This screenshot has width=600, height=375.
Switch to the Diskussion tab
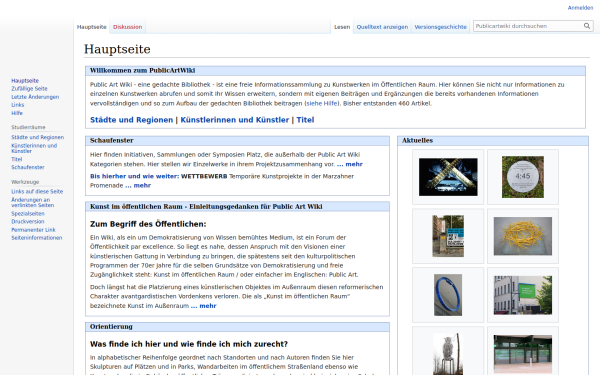pyautogui.click(x=127, y=27)
